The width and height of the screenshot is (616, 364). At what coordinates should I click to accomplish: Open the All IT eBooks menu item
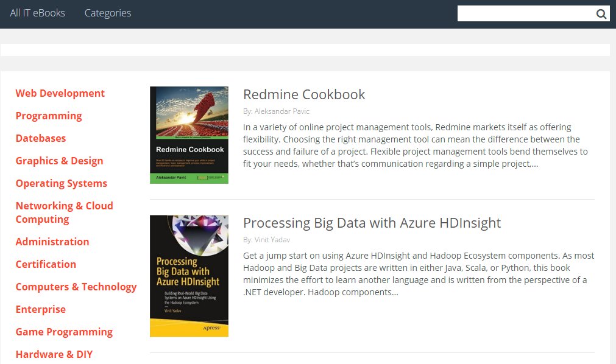click(x=37, y=13)
